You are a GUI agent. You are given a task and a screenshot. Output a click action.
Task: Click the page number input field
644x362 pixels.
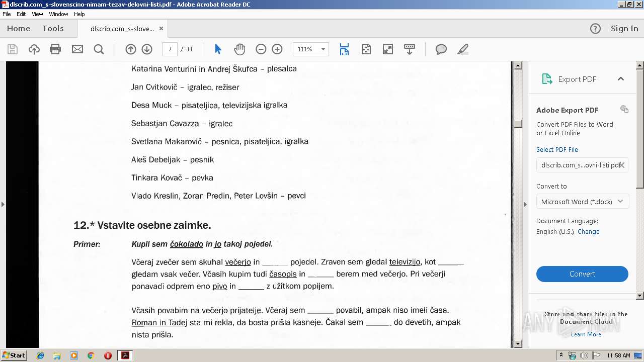(170, 49)
